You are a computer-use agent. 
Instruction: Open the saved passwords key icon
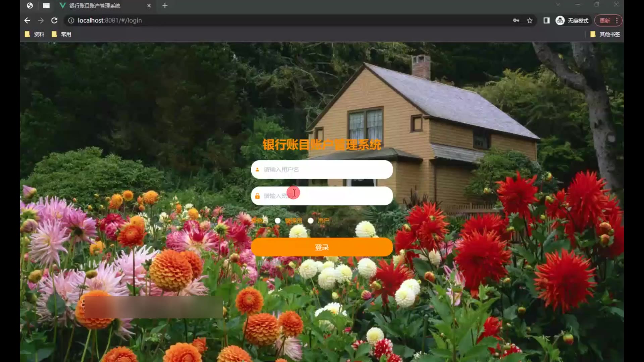[x=516, y=20]
